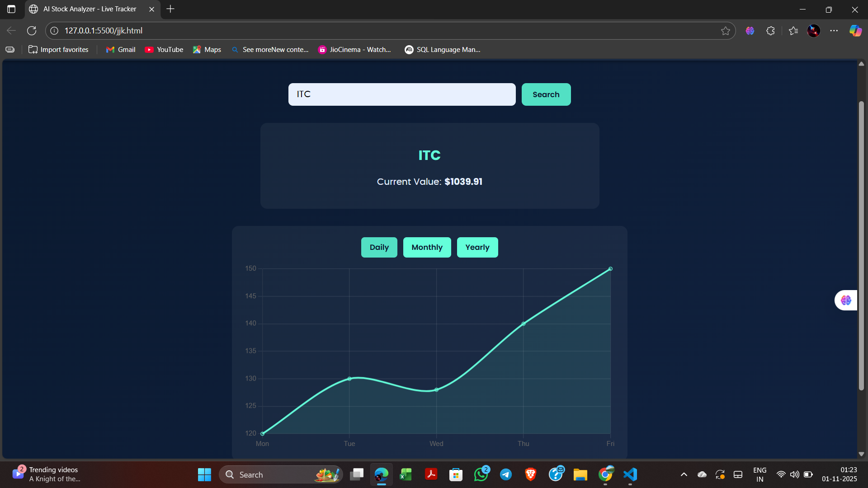This screenshot has width=868, height=488.
Task: Open browser profile avatar
Action: 814,31
